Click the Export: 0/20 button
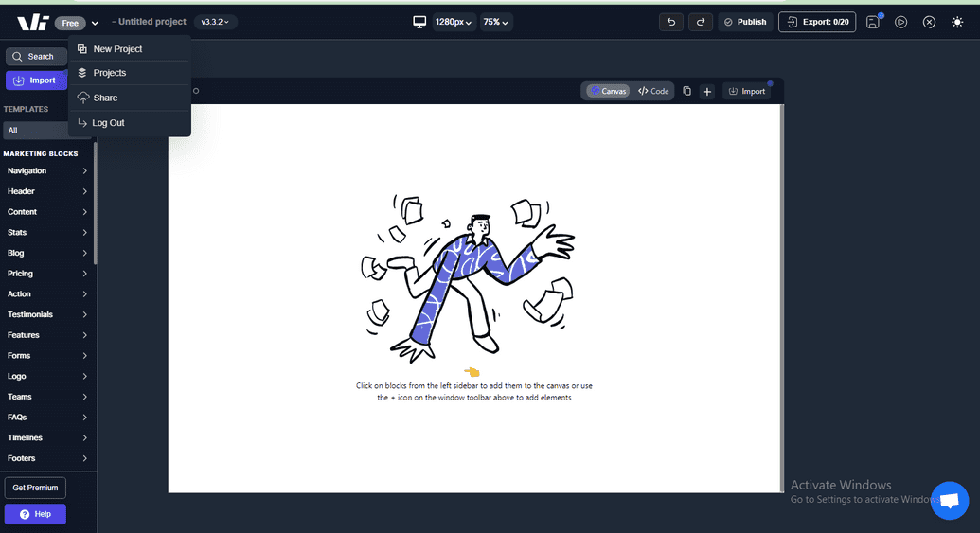The width and height of the screenshot is (980, 533). tap(817, 22)
